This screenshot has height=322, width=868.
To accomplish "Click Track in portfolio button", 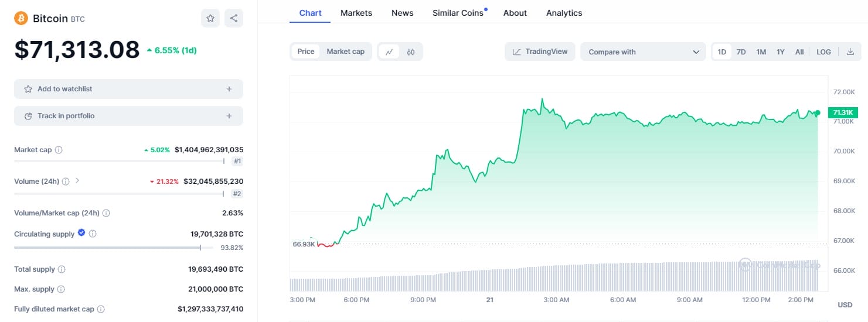I will pyautogui.click(x=128, y=116).
